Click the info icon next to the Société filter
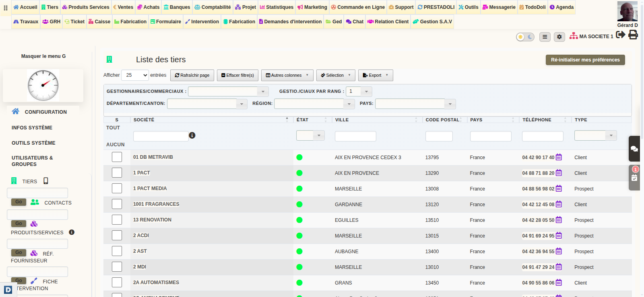 192,135
